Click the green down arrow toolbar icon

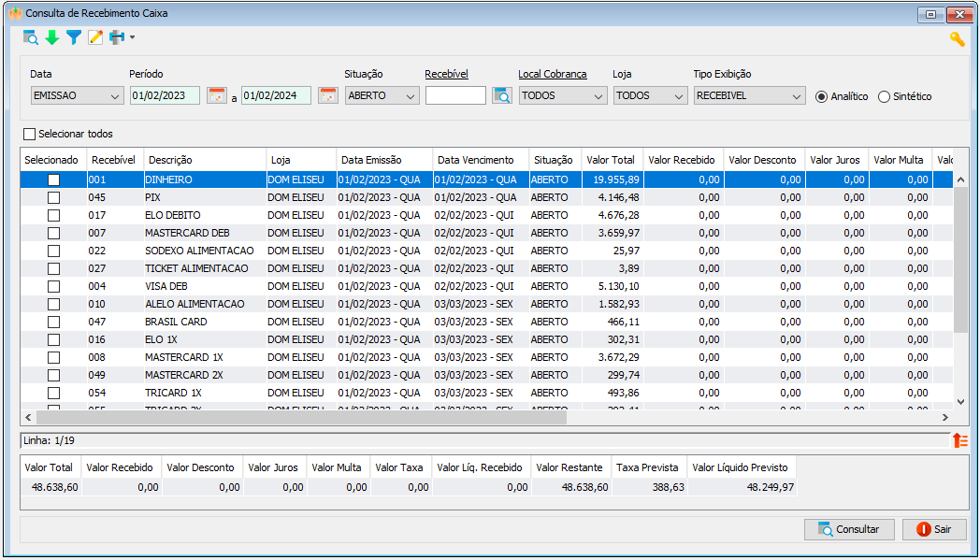52,37
